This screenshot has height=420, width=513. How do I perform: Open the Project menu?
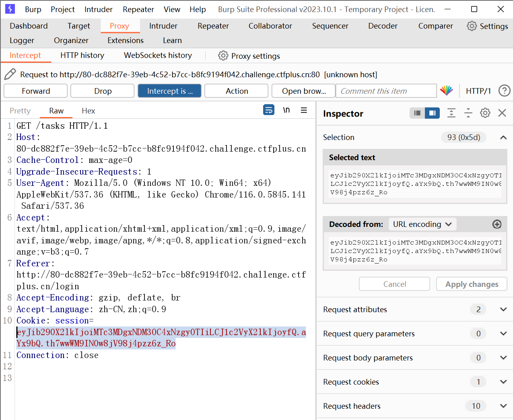63,9
